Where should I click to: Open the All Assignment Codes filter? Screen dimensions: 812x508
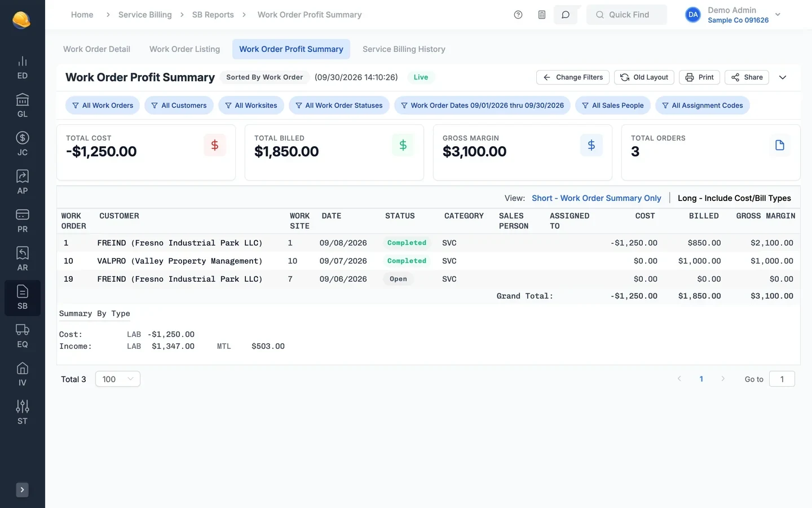(703, 106)
